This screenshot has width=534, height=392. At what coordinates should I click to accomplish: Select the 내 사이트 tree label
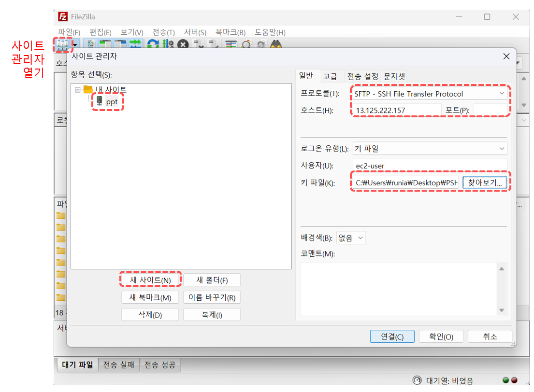coord(111,89)
